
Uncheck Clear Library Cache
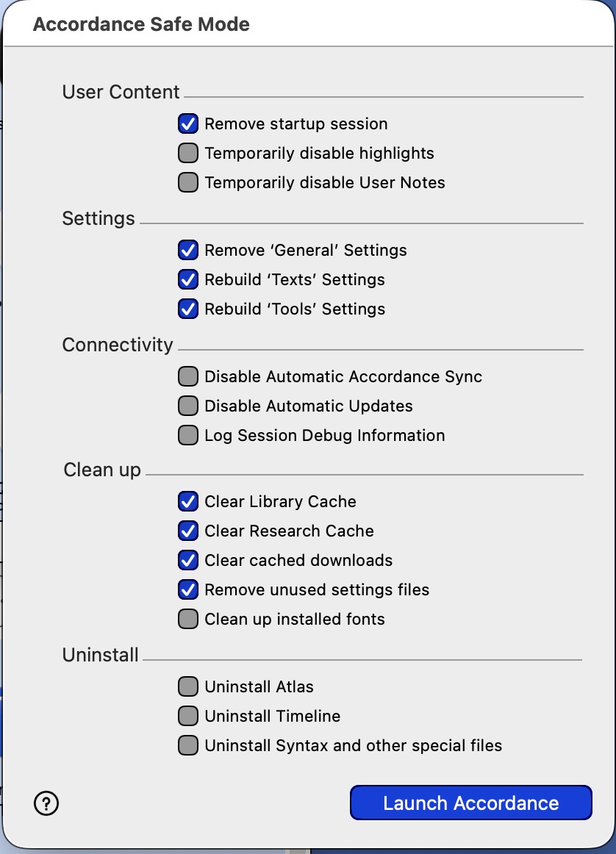pos(188,502)
